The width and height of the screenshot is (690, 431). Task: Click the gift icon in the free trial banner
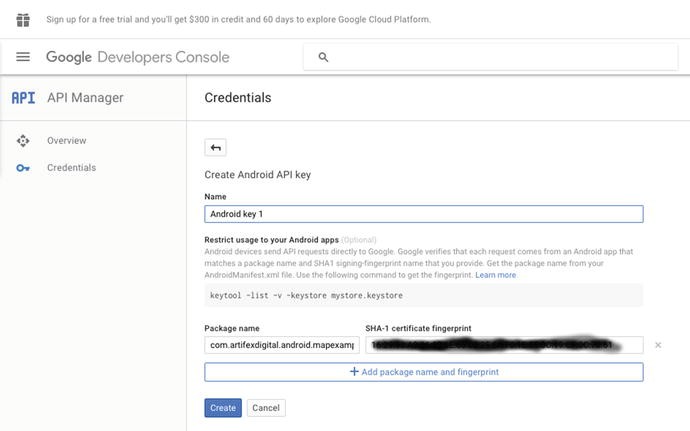pos(23,19)
